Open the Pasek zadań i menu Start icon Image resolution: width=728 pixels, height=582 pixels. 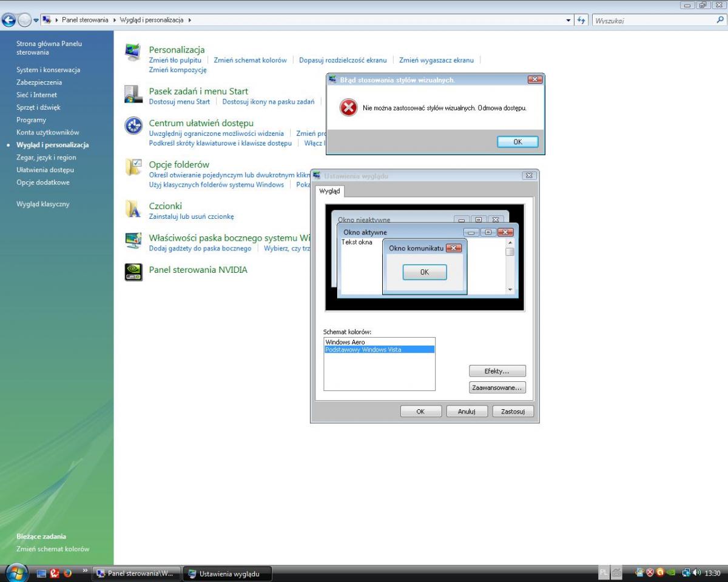click(133, 94)
